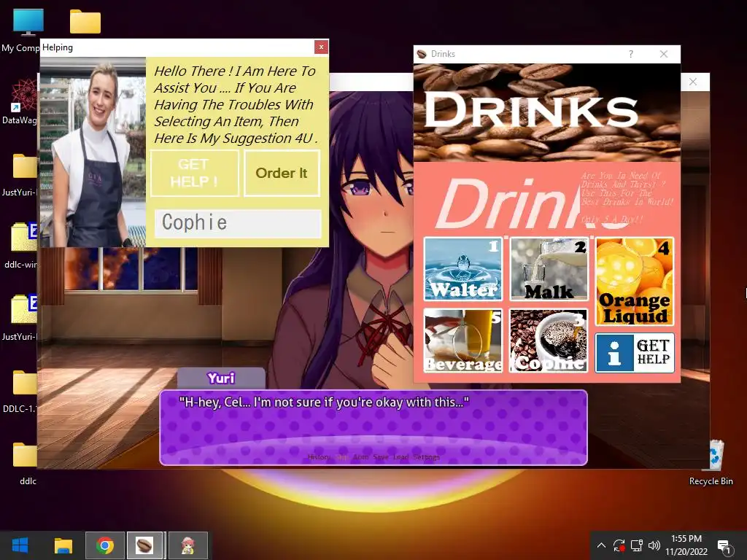The width and height of the screenshot is (747, 560).
Task: Open Google Chrome from the taskbar
Action: pyautogui.click(x=105, y=545)
